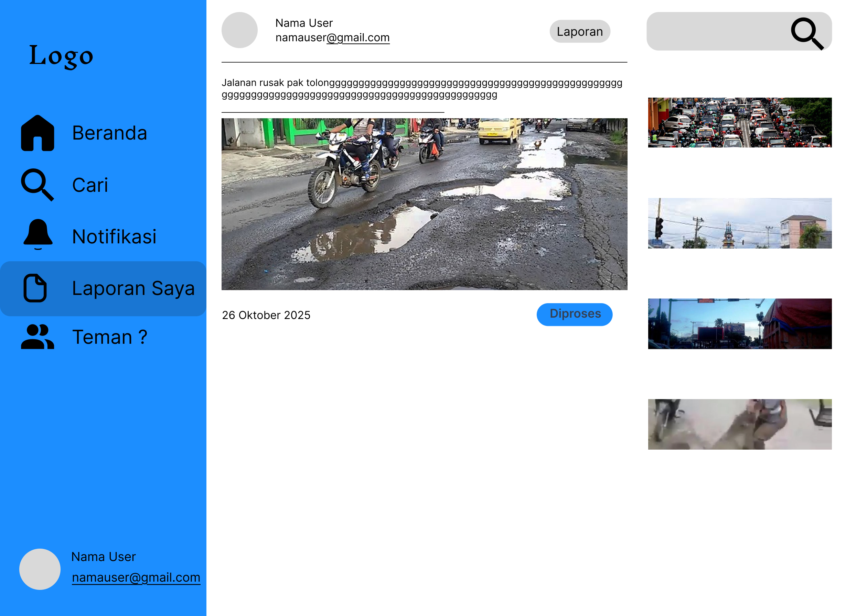This screenshot has width=867, height=616.
Task: Open the traffic jam thumbnail
Action: tap(739, 122)
